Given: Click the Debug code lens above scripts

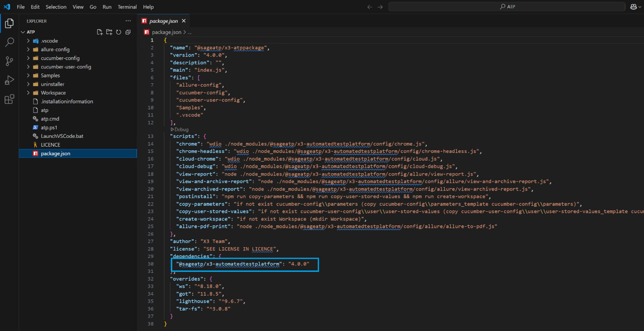Looking at the screenshot, I should point(181,129).
